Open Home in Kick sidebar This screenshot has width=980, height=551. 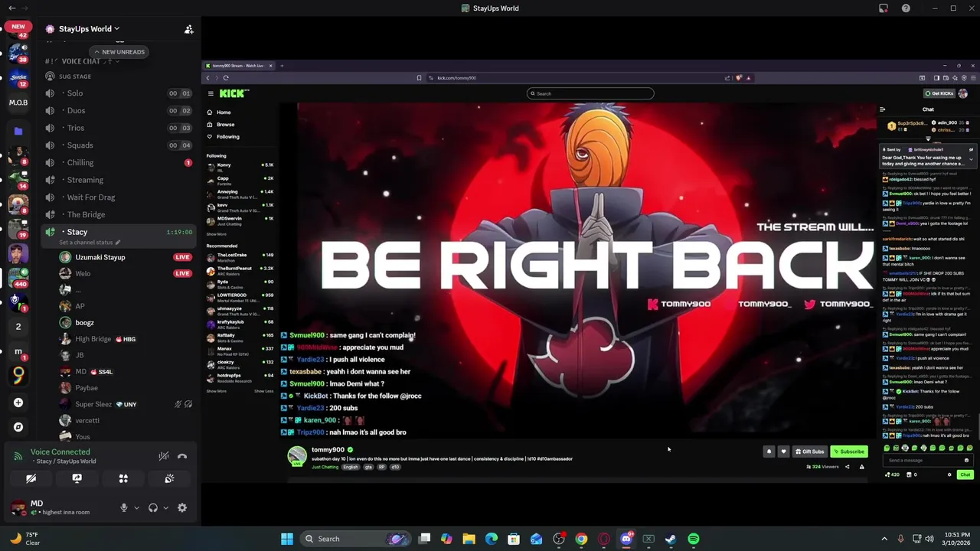tap(224, 112)
